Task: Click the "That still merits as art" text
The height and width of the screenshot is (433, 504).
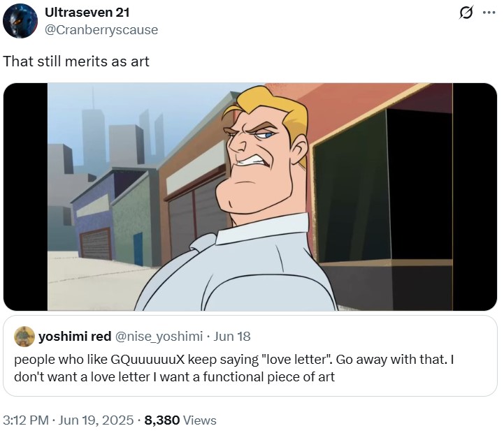Action: coord(76,61)
